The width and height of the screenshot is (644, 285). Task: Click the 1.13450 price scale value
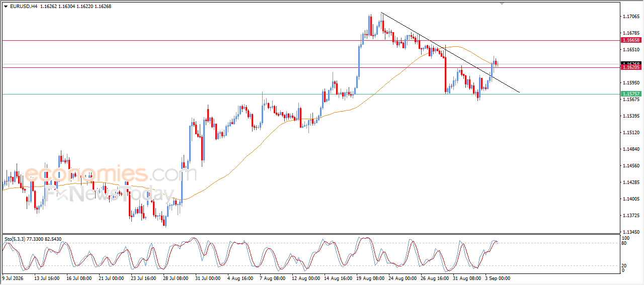(x=631, y=232)
